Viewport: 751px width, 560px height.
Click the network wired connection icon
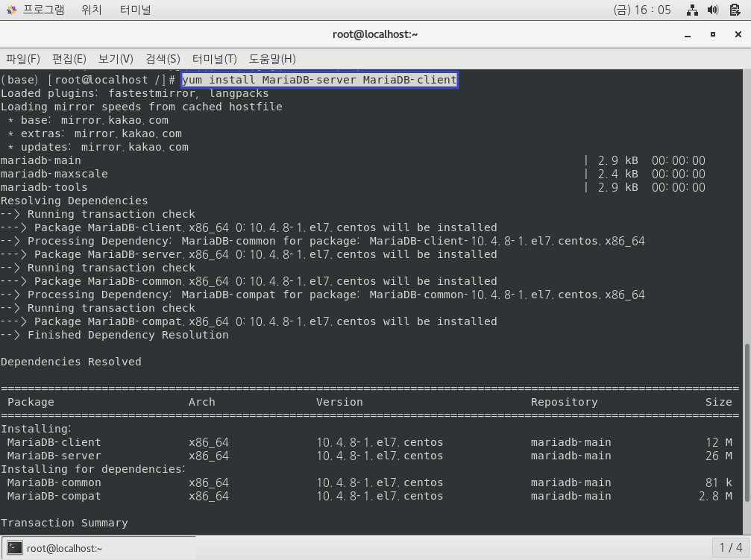(x=692, y=10)
